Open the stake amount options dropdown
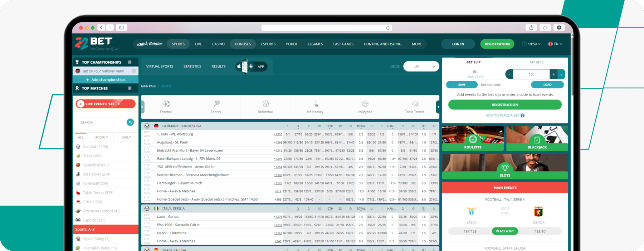 pos(561,74)
